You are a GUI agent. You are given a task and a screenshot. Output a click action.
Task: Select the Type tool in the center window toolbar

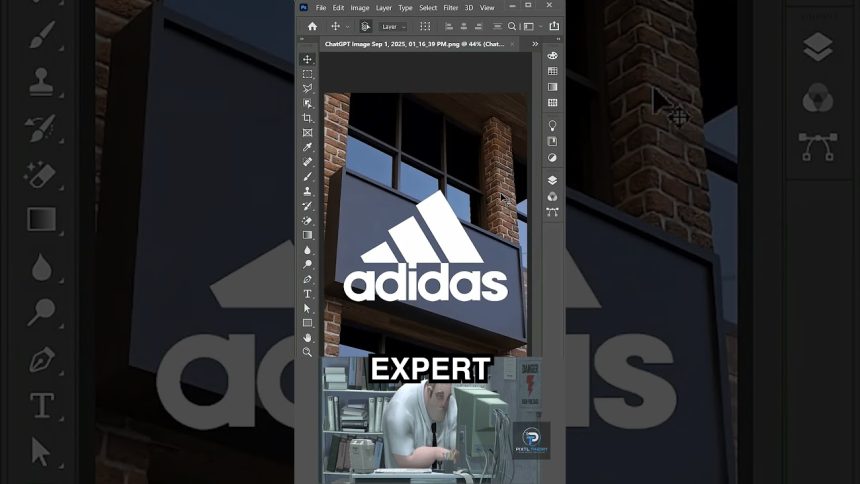pos(307,294)
